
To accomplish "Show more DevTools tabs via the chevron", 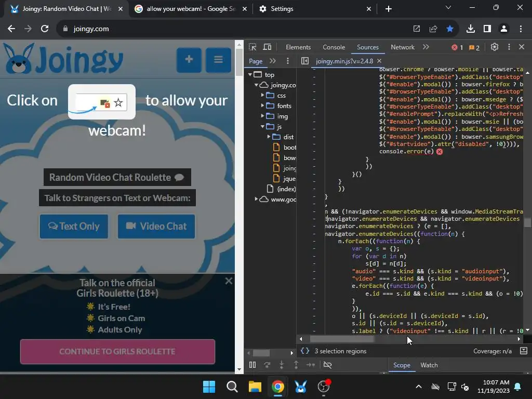I will [426, 47].
